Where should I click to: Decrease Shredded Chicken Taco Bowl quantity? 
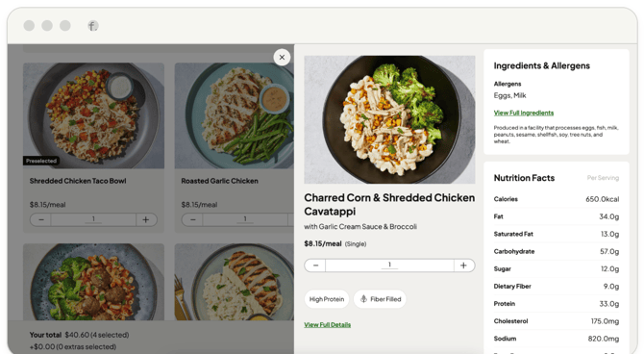pos(41,219)
